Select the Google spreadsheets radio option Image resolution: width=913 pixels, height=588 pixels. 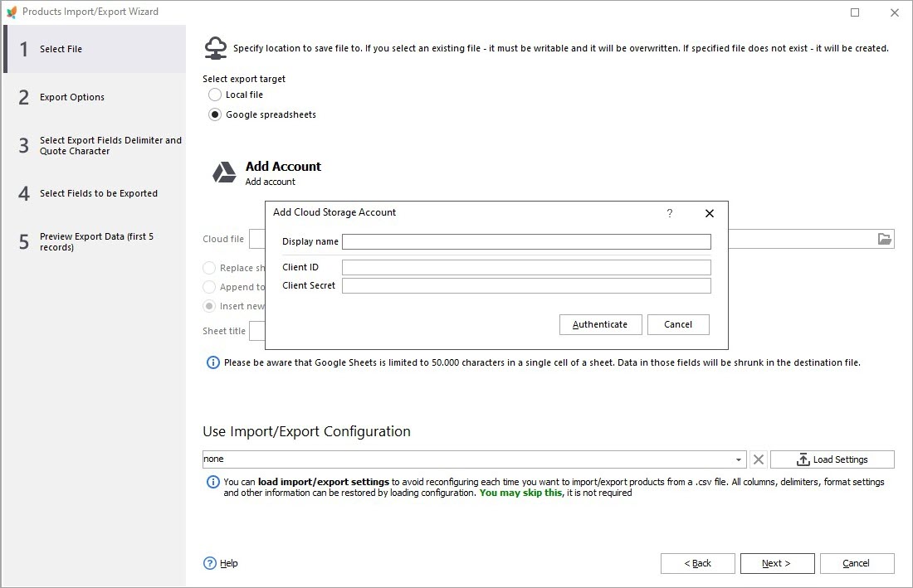tap(215, 114)
